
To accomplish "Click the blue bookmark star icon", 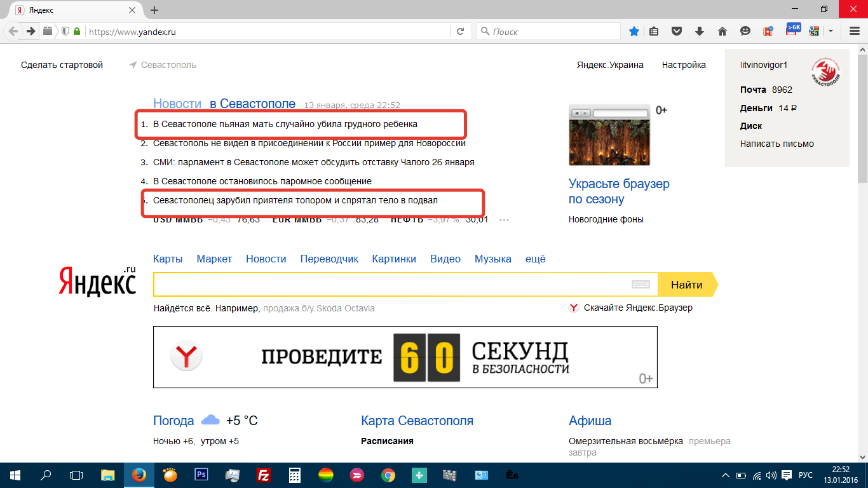I will click(x=634, y=31).
